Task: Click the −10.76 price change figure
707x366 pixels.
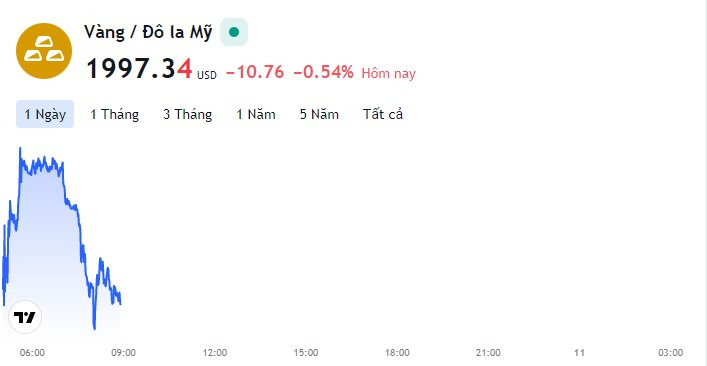Action: click(255, 72)
